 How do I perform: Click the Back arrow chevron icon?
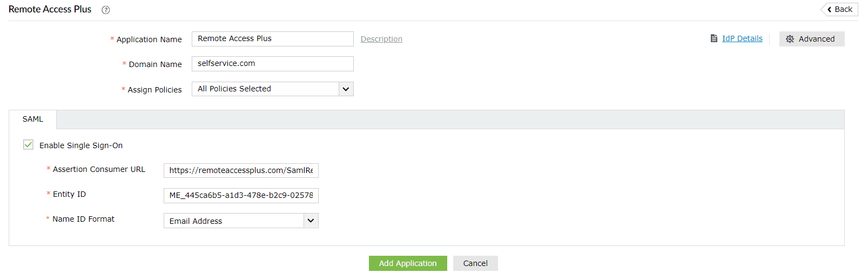(x=829, y=10)
